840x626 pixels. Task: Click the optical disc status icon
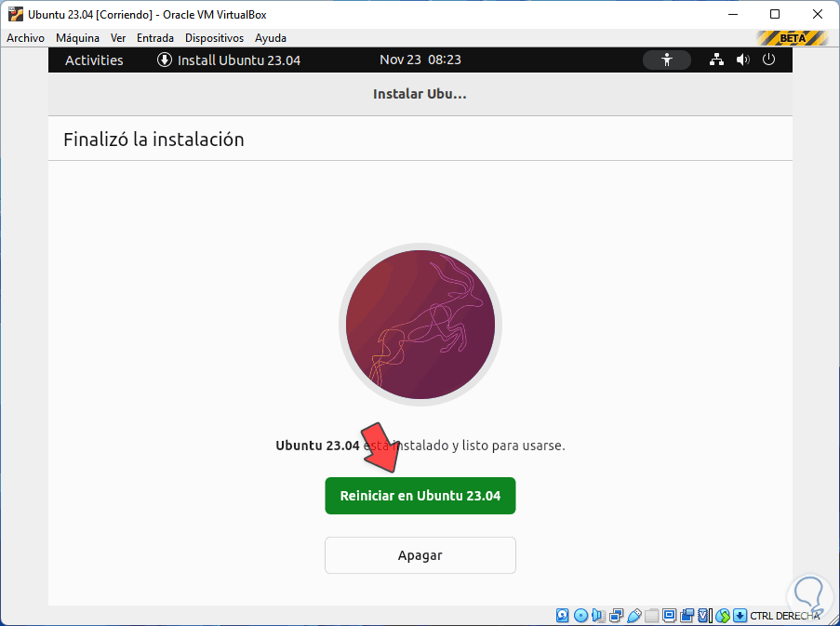pyautogui.click(x=580, y=615)
